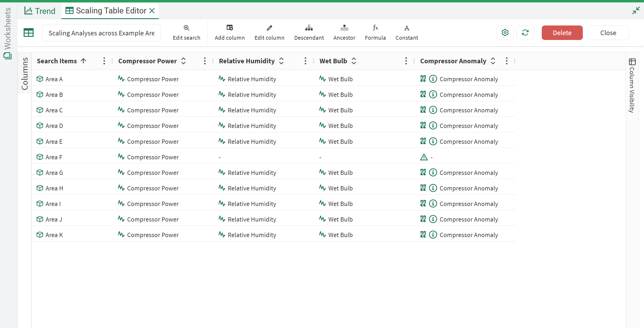
Task: Click info icon for Area A anomaly
Action: click(433, 79)
